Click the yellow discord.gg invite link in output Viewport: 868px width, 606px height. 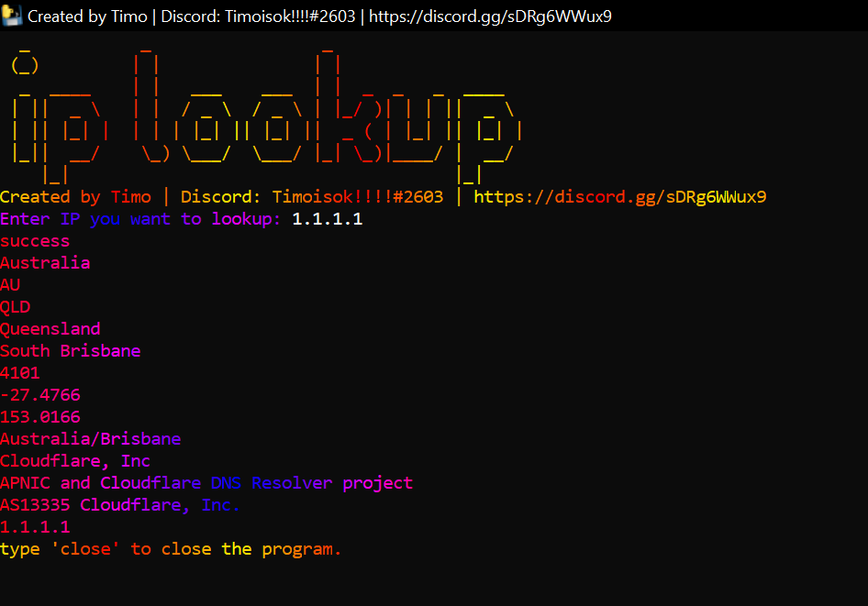point(619,196)
